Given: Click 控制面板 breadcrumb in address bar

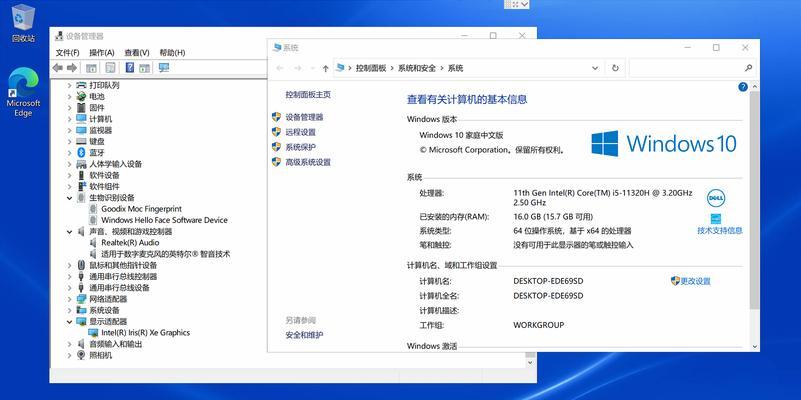Looking at the screenshot, I should (x=371, y=68).
